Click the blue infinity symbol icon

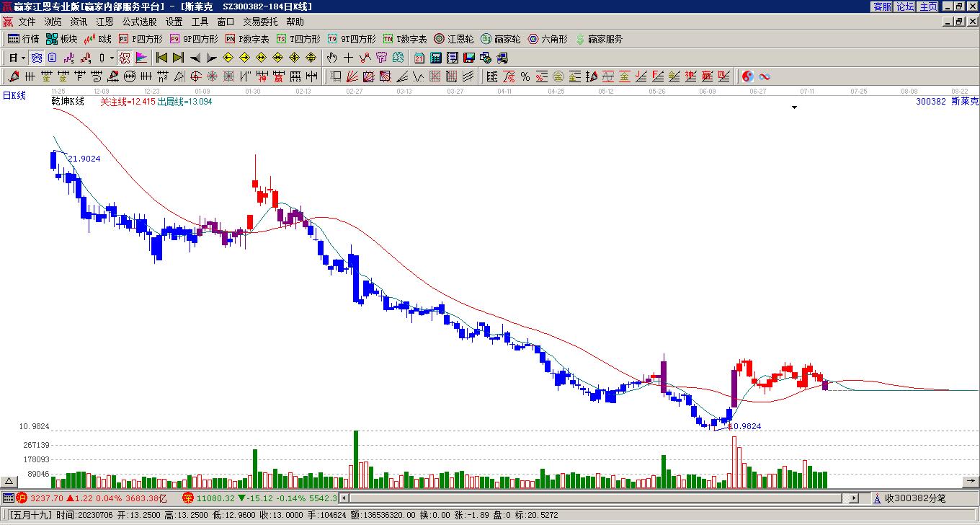[765, 76]
